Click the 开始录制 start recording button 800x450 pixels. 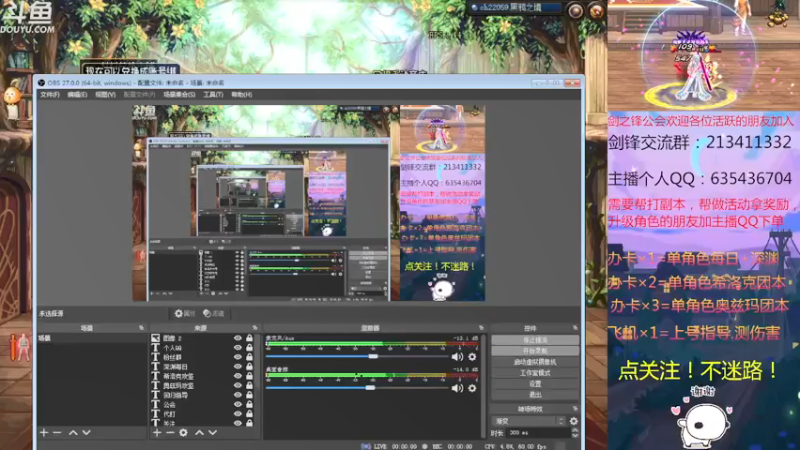pos(535,351)
